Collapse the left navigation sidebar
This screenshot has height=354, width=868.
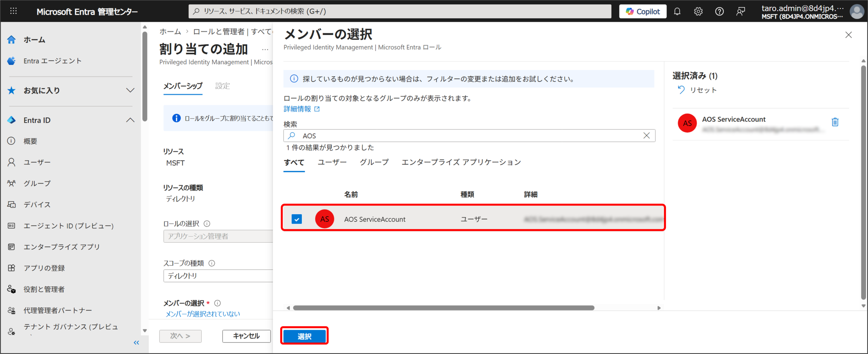[x=136, y=342]
